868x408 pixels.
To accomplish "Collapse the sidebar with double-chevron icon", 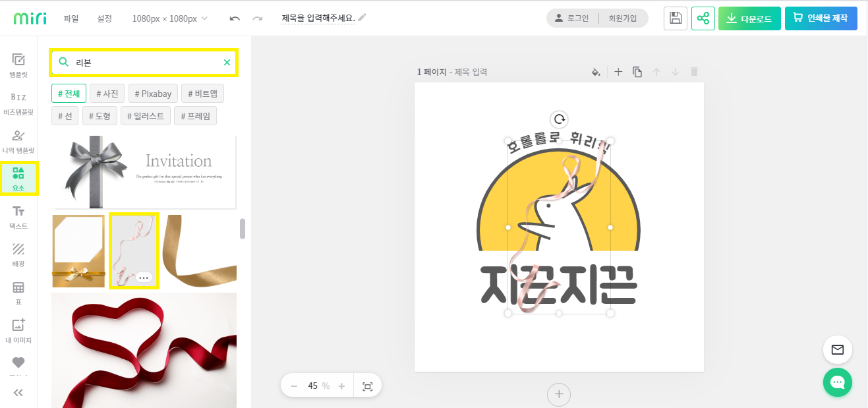I will coord(18,392).
